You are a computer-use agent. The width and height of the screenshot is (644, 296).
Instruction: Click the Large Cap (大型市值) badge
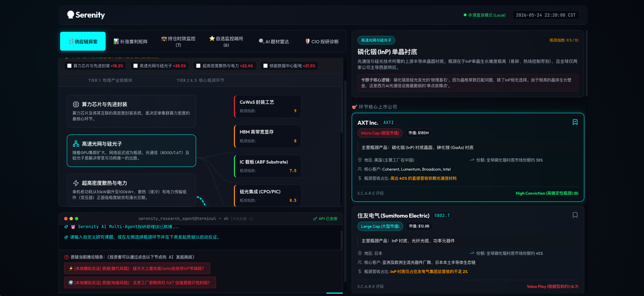(x=380, y=226)
